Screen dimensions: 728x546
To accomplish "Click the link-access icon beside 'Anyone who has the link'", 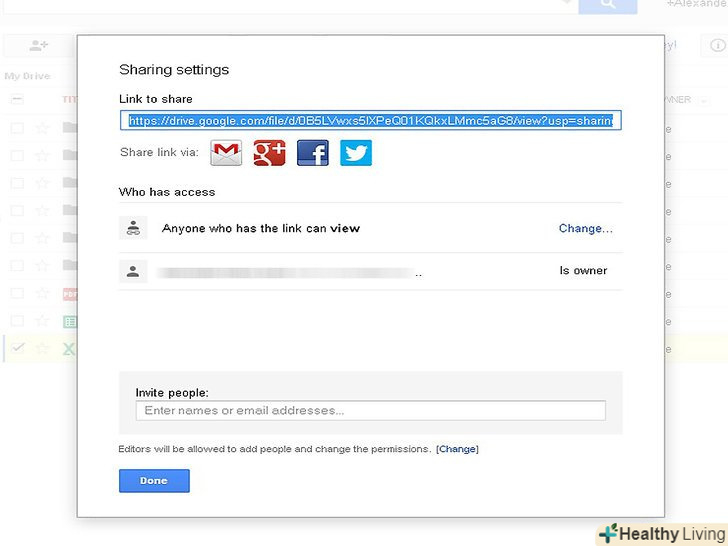I will 134,228.
